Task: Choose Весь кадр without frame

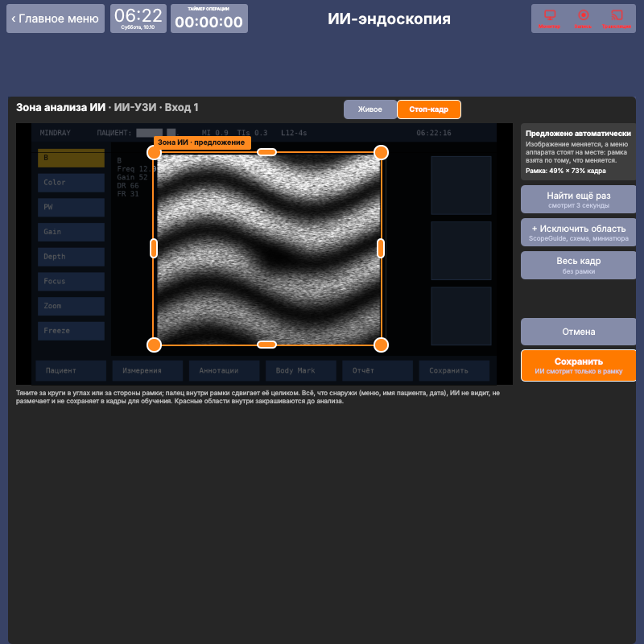Action: tap(578, 266)
